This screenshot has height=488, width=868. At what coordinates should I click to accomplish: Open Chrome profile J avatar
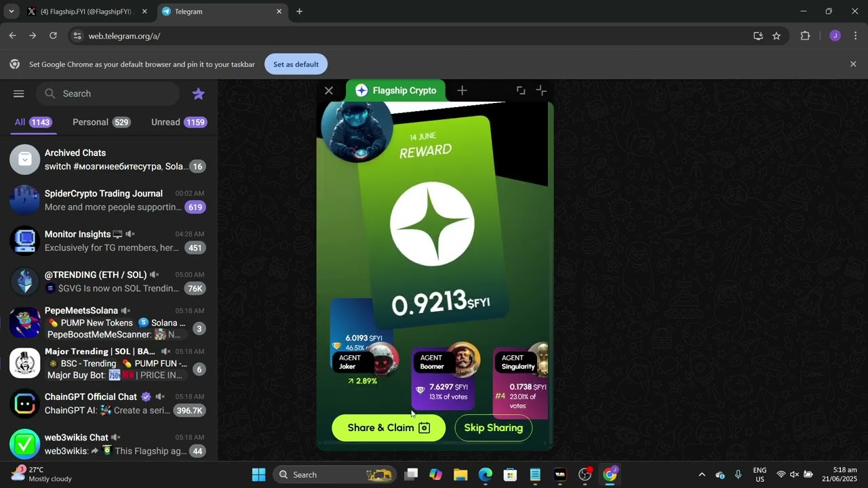pos(835,36)
